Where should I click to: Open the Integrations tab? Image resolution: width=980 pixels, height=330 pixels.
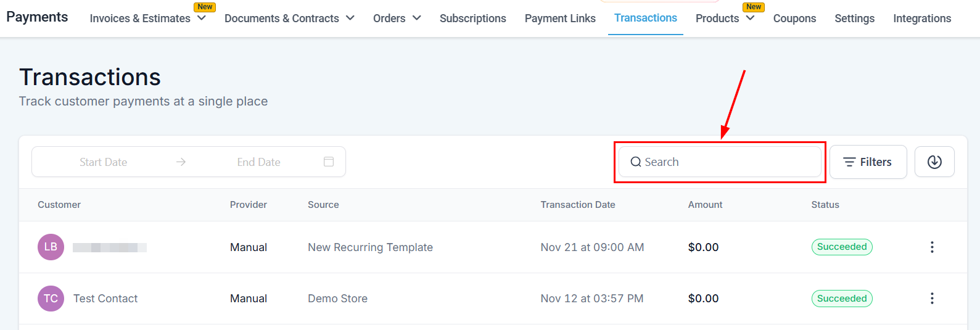[x=921, y=19]
